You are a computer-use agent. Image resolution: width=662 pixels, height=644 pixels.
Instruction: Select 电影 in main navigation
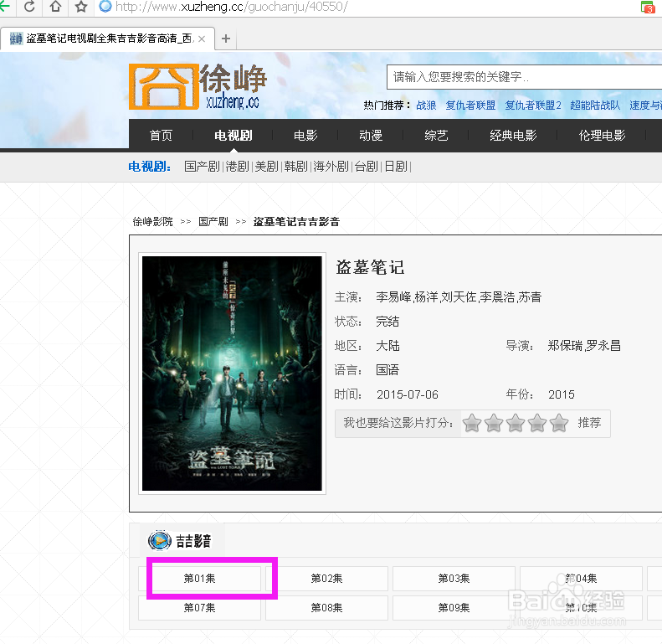[305, 135]
